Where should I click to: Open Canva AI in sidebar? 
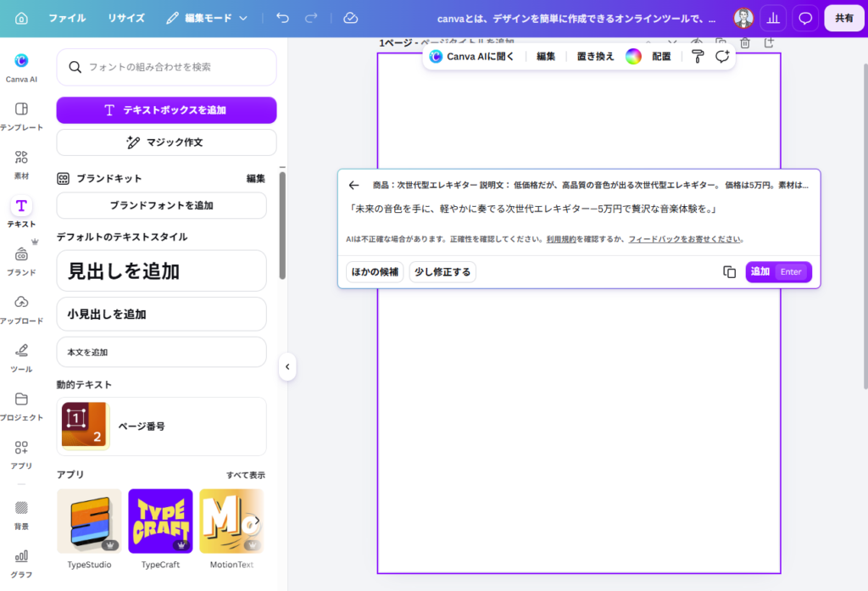(x=21, y=68)
